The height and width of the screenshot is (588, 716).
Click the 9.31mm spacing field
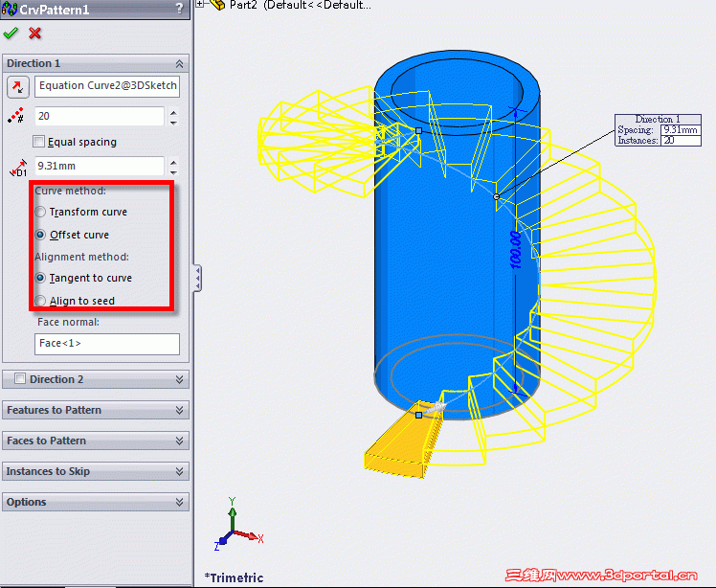(100, 166)
